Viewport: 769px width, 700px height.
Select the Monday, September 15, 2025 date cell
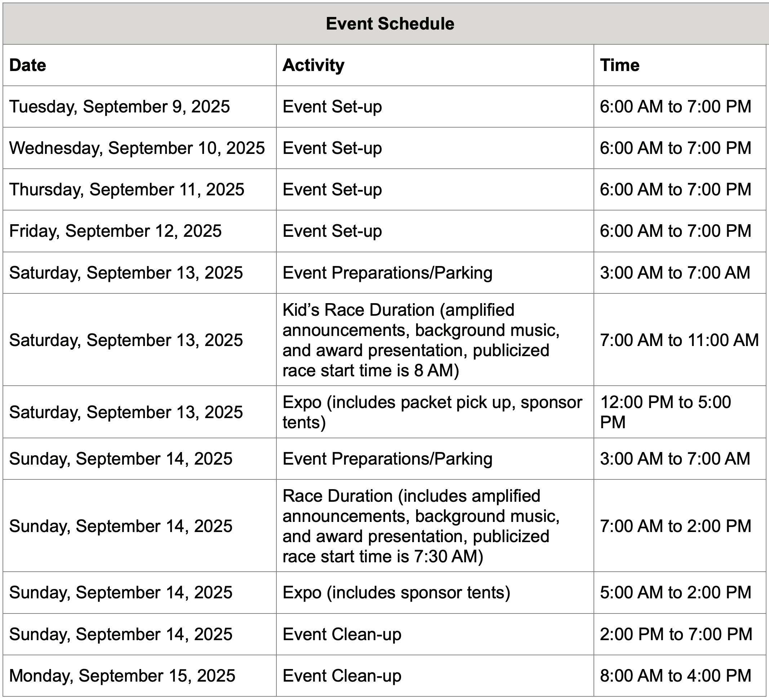(x=122, y=675)
